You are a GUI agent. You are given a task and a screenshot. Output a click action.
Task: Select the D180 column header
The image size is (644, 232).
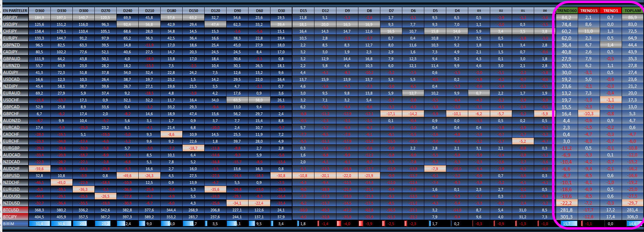point(171,11)
